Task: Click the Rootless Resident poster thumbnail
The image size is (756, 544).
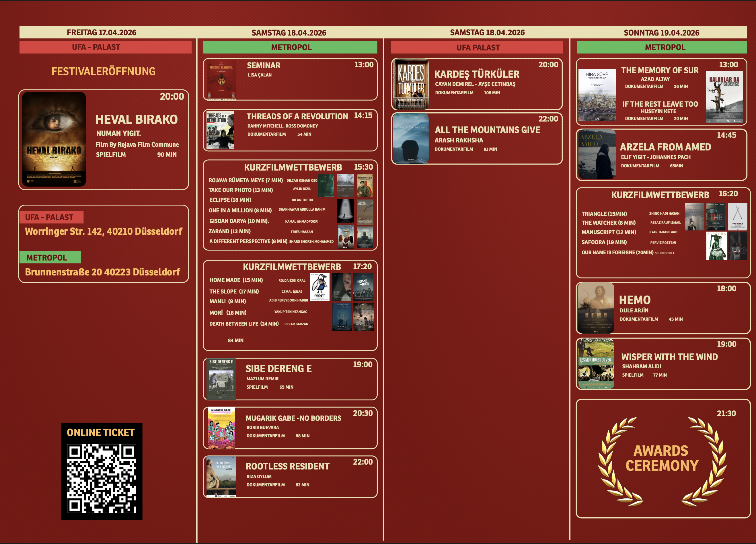Action: (221, 477)
